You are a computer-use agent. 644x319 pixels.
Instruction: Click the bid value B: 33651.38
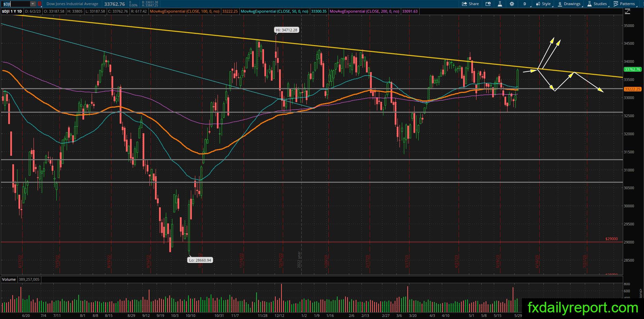coord(149,2)
